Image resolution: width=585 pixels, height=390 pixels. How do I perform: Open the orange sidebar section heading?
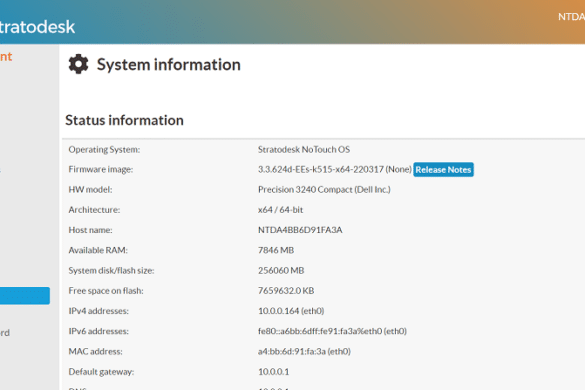[6, 57]
